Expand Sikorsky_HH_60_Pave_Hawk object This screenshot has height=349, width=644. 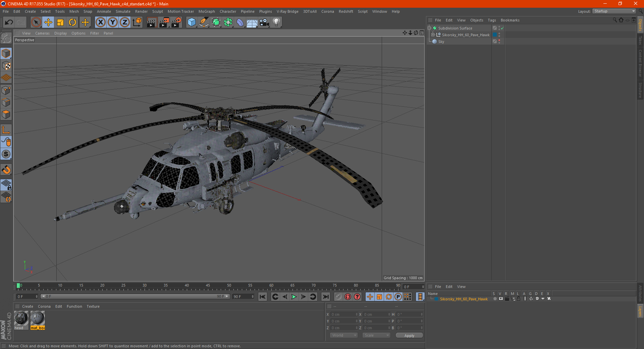433,35
